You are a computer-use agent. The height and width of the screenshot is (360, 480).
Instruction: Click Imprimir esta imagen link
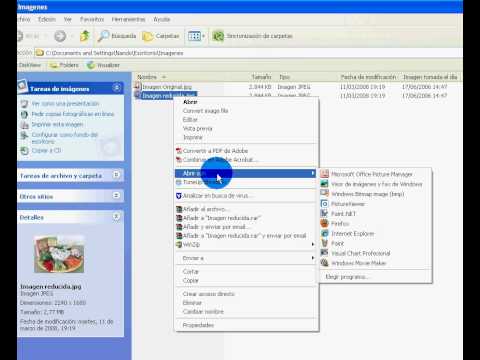pos(57,124)
